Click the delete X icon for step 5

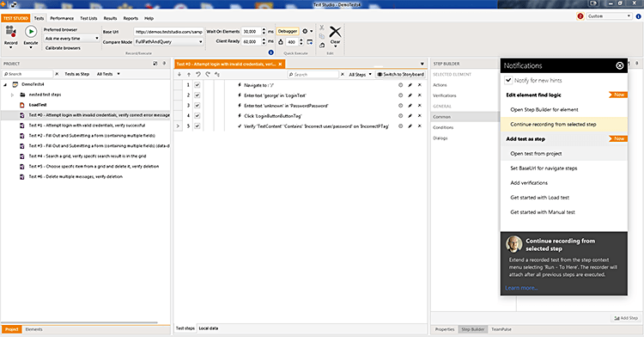pyautogui.click(x=419, y=126)
